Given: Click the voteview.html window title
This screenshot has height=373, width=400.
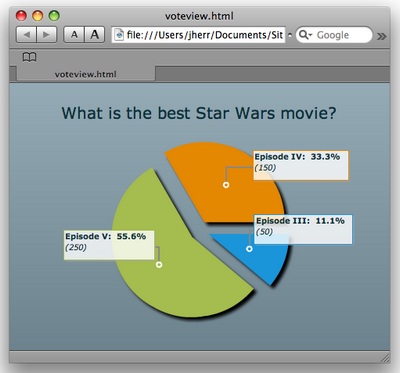Looking at the screenshot, I should coord(199,16).
